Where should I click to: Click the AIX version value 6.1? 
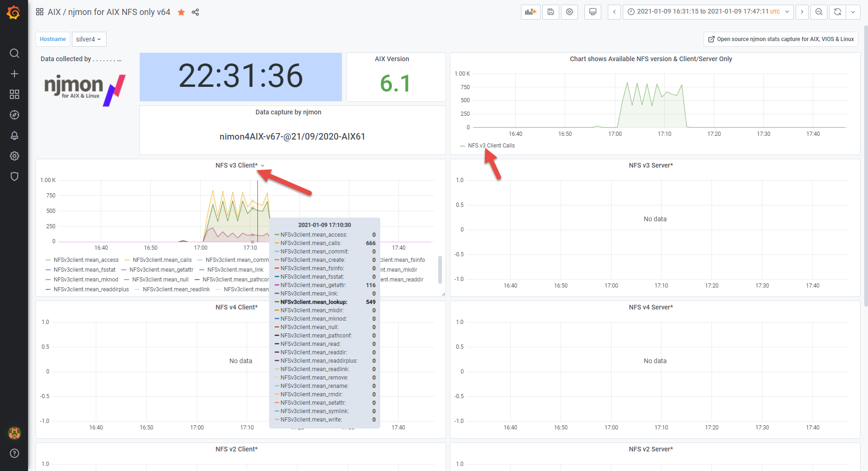click(395, 84)
